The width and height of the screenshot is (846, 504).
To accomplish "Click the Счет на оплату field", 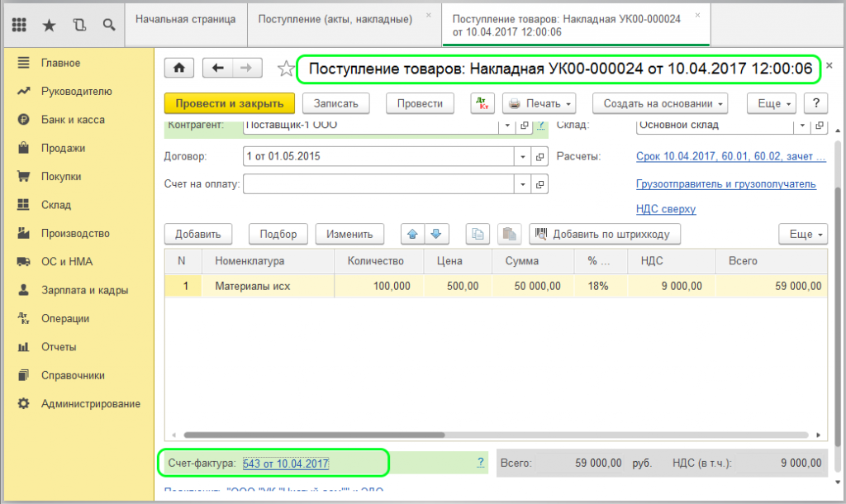I will tap(378, 183).
